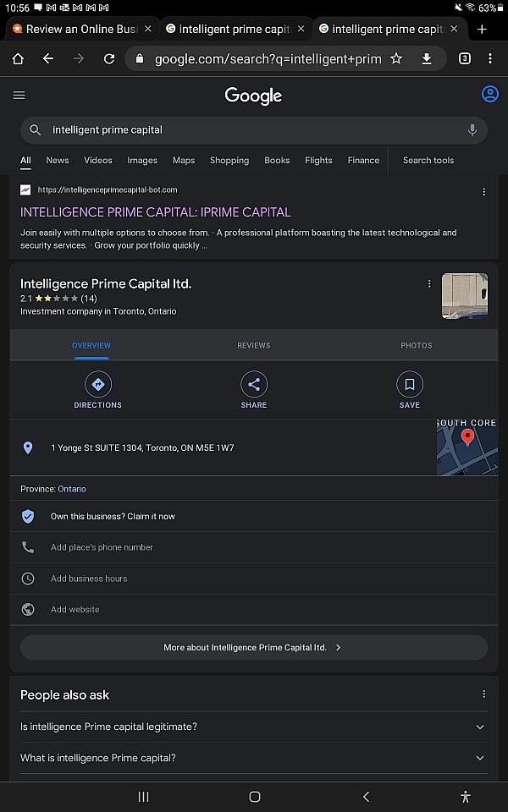Tap the 2.1 star rating with 14 reviews
This screenshot has width=508, height=812.
coord(58,299)
